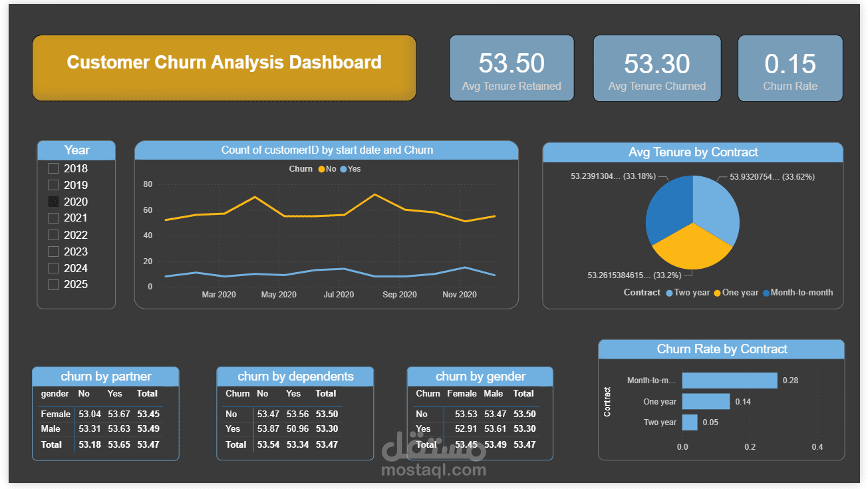Click the Churn Rate 0.15 card
Viewport: 868px width, 489px height.
click(790, 67)
